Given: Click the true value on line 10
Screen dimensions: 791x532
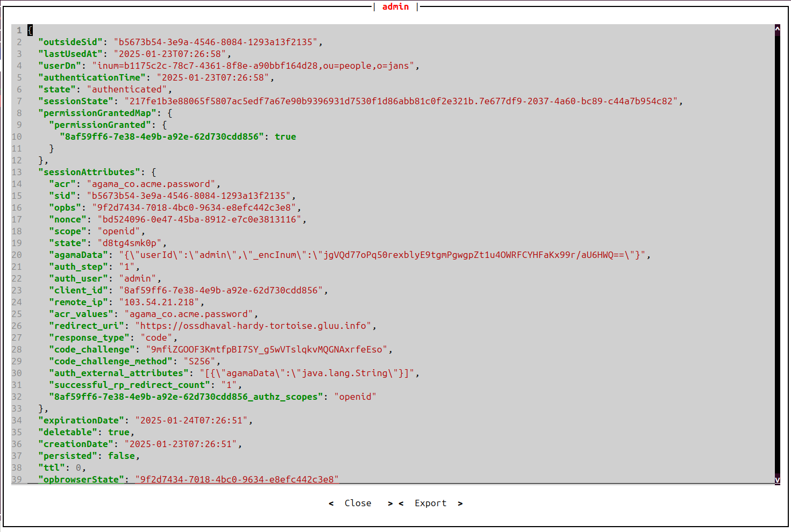Looking at the screenshot, I should click(x=285, y=136).
